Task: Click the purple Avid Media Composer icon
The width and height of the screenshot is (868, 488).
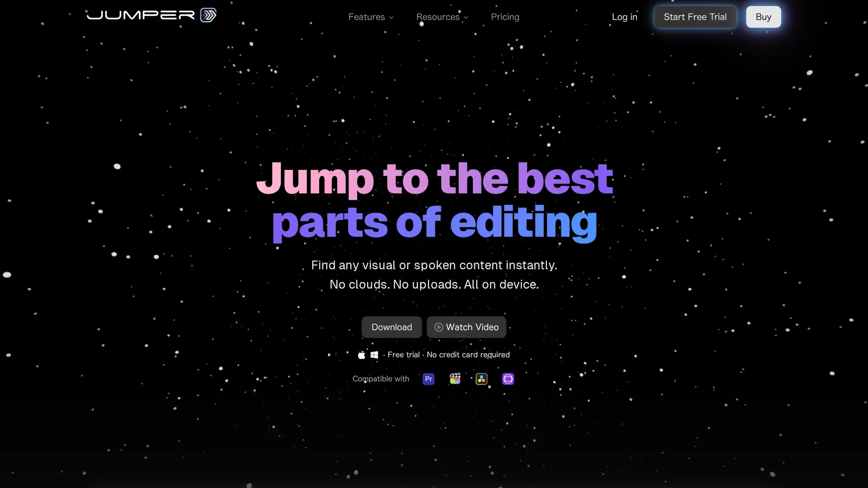Action: [x=508, y=379]
